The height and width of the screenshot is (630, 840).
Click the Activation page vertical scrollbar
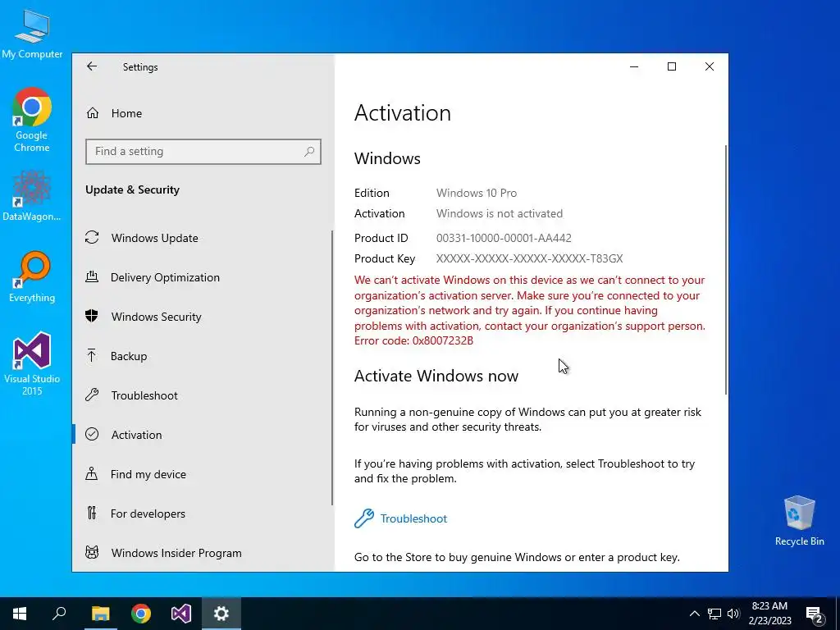point(726,269)
